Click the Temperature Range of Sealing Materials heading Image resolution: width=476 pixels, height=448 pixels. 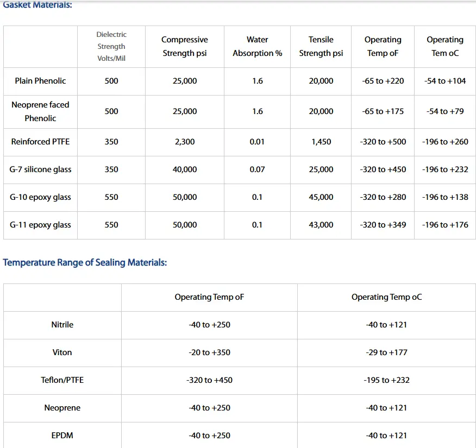point(85,263)
